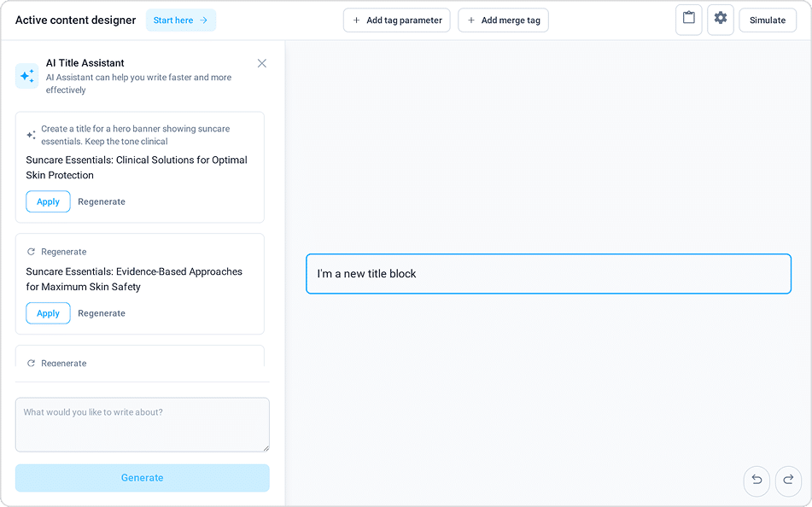Image resolution: width=812 pixels, height=507 pixels.
Task: Open the Start here guide
Action: pos(180,20)
